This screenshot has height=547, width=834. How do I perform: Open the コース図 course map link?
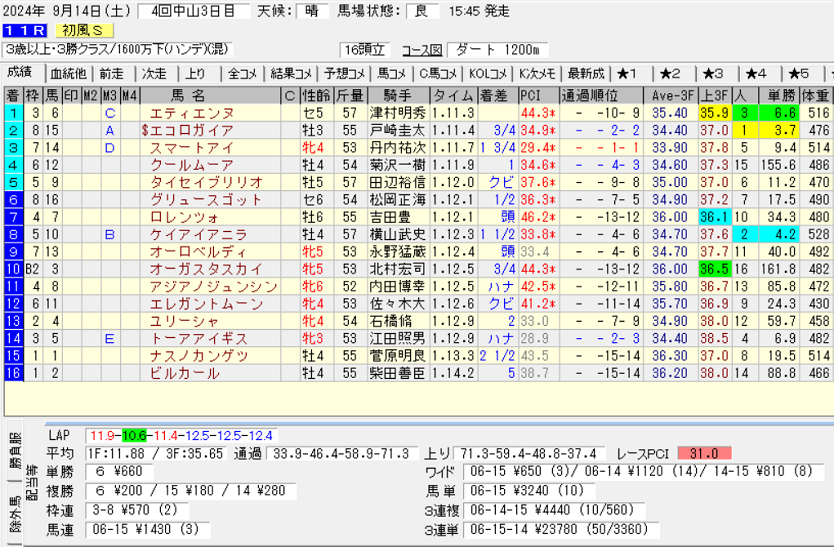(x=421, y=50)
